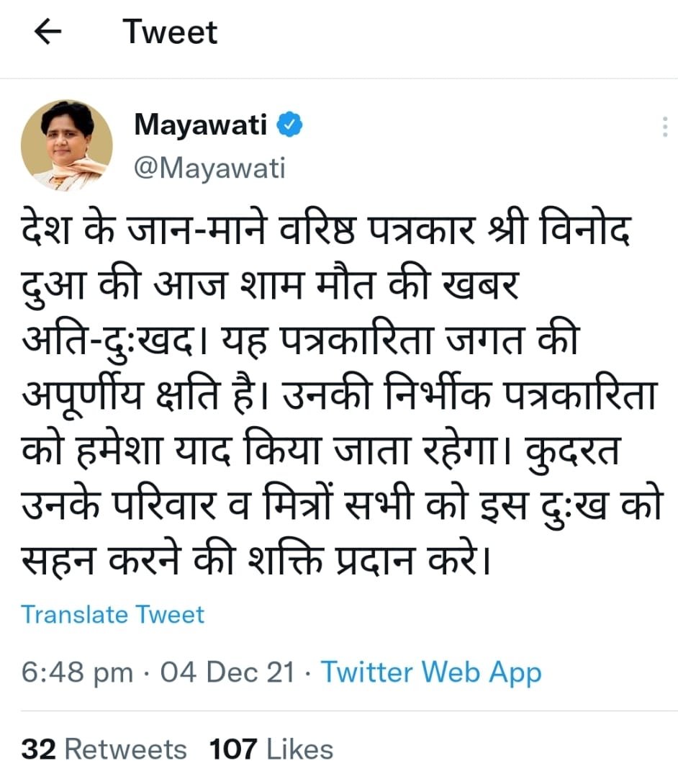678x784 pixels.
Task: Open the Mayawati display name profile
Action: (201, 125)
